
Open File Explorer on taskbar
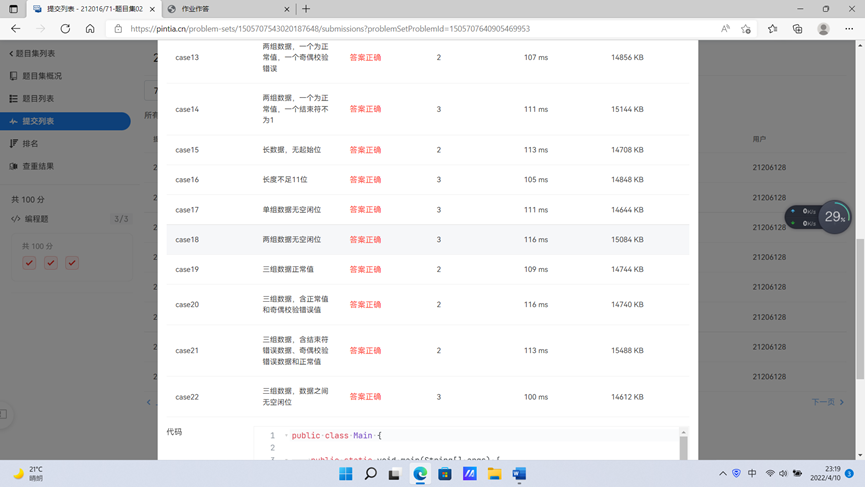(494, 474)
